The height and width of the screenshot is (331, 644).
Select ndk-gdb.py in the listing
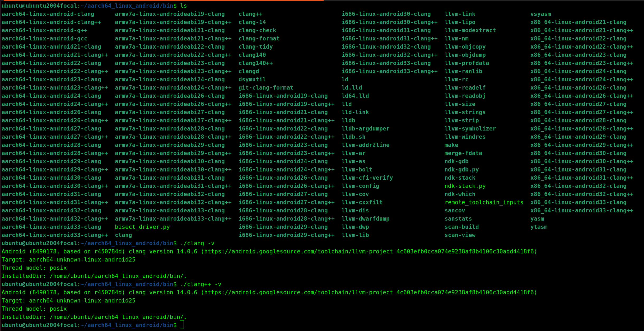click(x=461, y=170)
